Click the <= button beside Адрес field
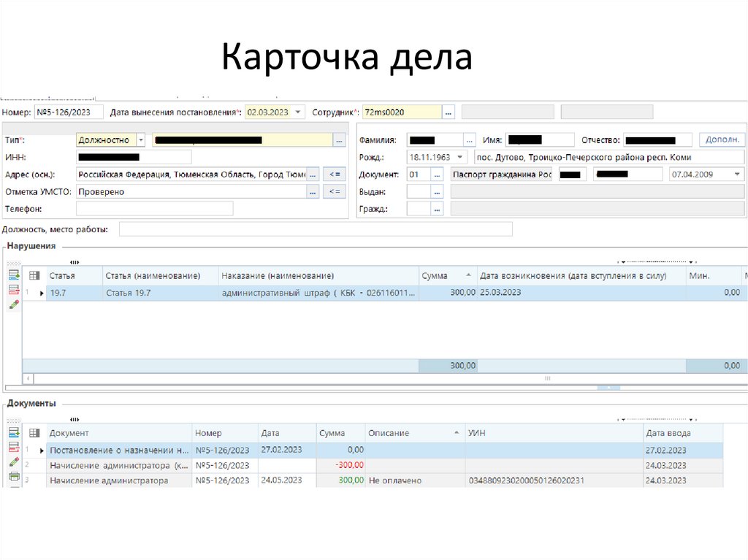This screenshot has width=748, height=560. 334,174
